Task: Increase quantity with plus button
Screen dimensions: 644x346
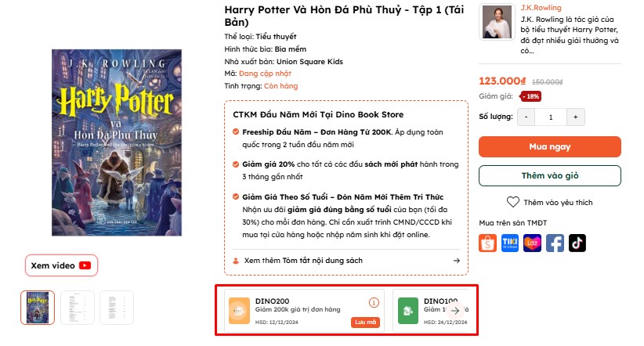Action: point(576,117)
